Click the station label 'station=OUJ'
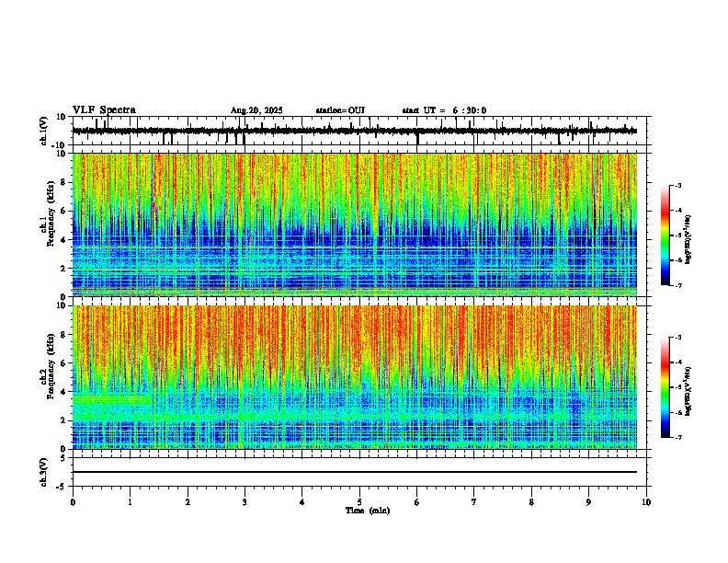 340,110
